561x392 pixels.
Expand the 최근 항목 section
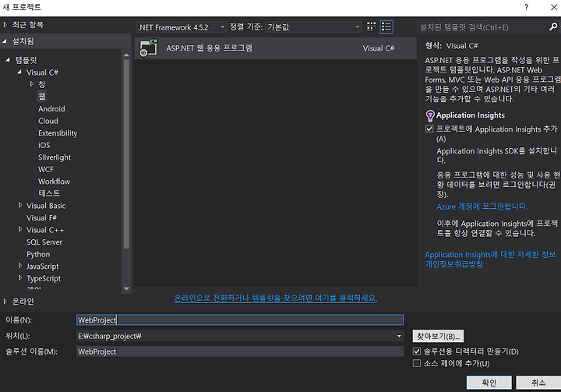point(5,25)
